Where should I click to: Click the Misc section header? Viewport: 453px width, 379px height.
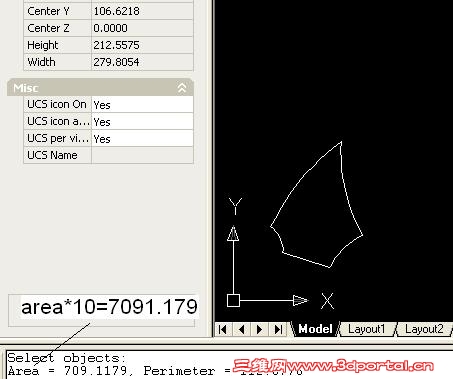pos(100,88)
